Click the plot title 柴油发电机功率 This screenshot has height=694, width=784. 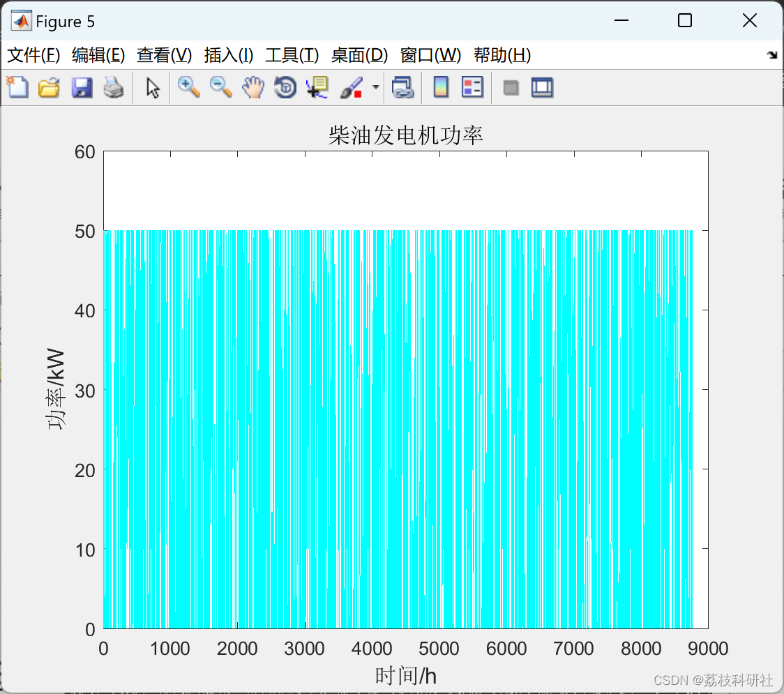(405, 135)
